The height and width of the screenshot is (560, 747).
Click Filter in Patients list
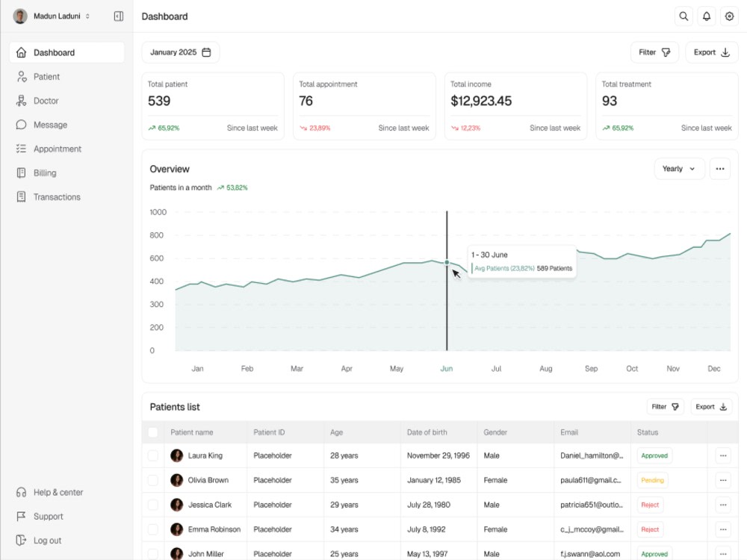[665, 407]
